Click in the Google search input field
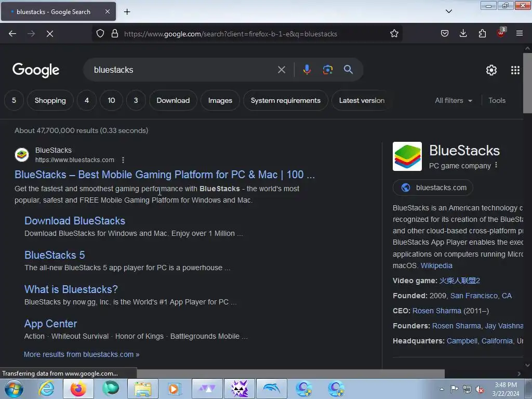The width and height of the screenshot is (532, 399). pos(183,70)
